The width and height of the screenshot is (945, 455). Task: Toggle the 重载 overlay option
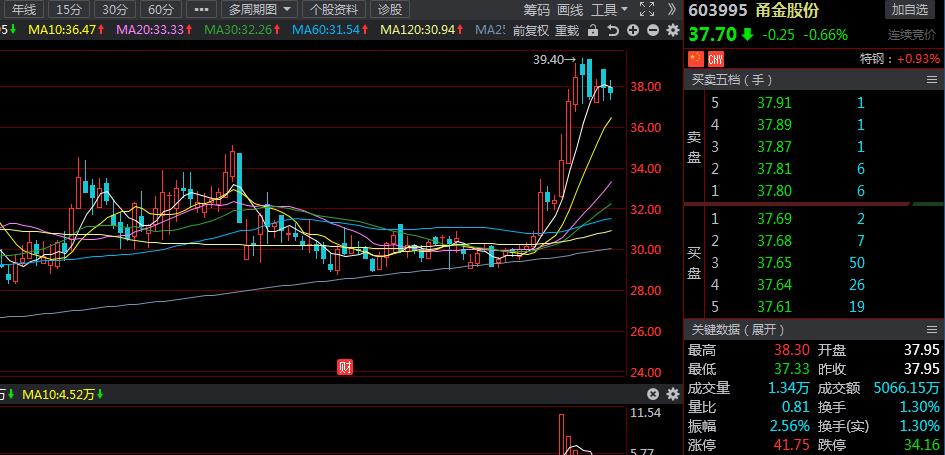(567, 31)
